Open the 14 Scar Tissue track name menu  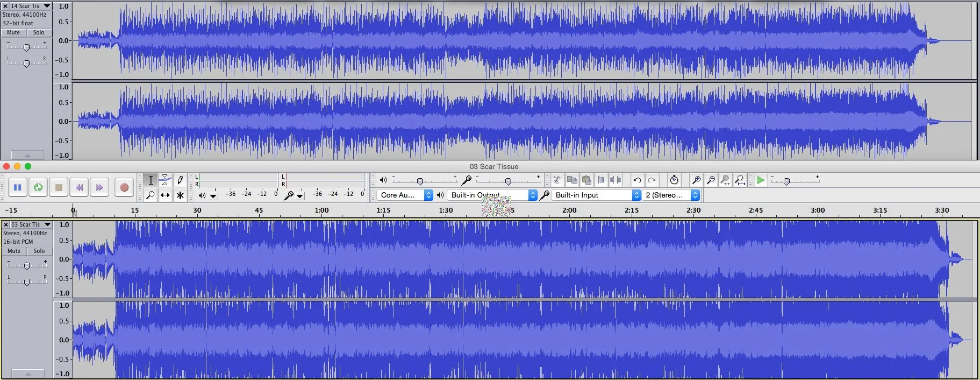pos(30,6)
